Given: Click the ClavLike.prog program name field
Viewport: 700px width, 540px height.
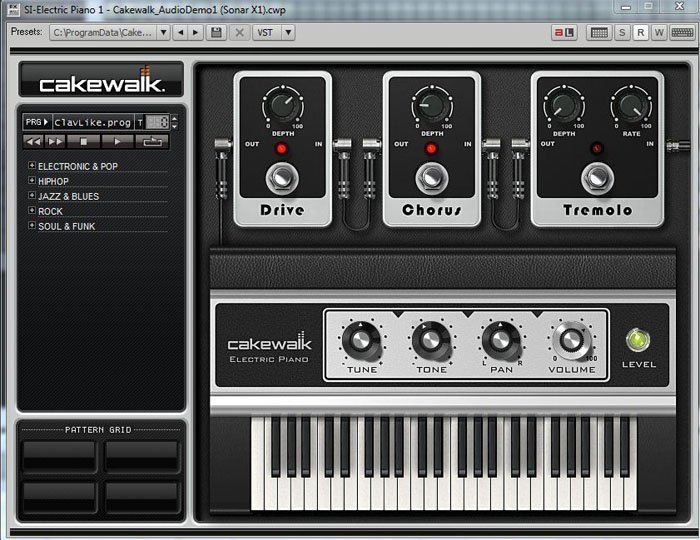Looking at the screenshot, I should 93,122.
